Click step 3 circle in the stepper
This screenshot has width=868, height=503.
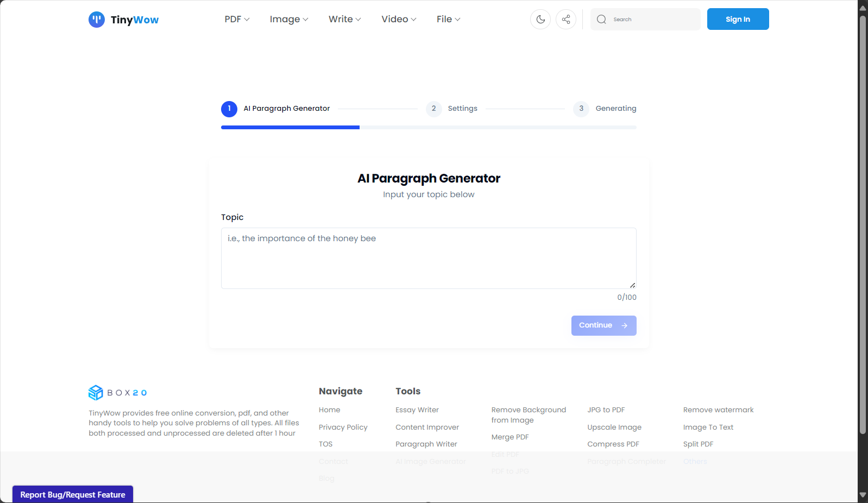pos(581,109)
